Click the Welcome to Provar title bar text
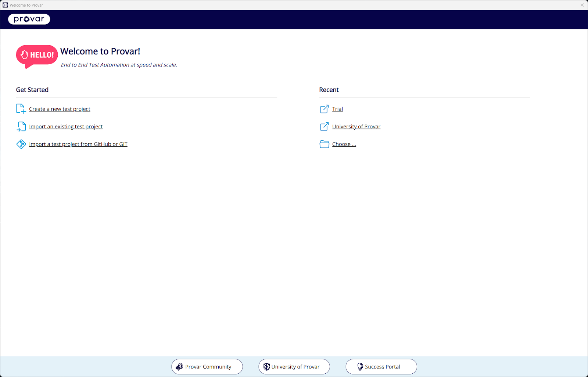This screenshot has height=377, width=588. point(26,5)
